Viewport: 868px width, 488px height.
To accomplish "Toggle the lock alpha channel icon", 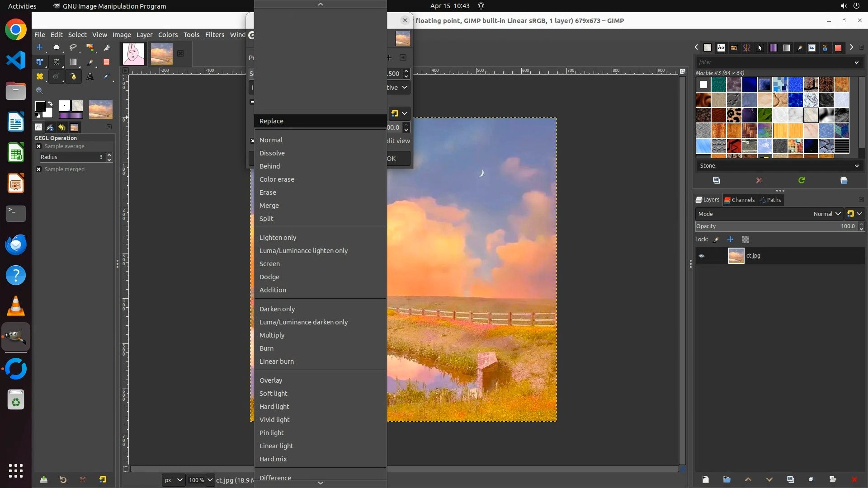I will coord(745,239).
